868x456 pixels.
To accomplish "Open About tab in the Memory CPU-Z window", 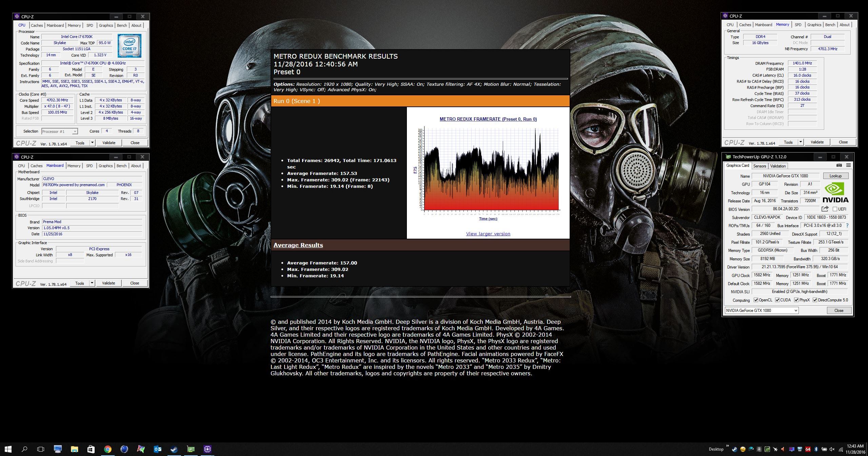I will point(844,25).
